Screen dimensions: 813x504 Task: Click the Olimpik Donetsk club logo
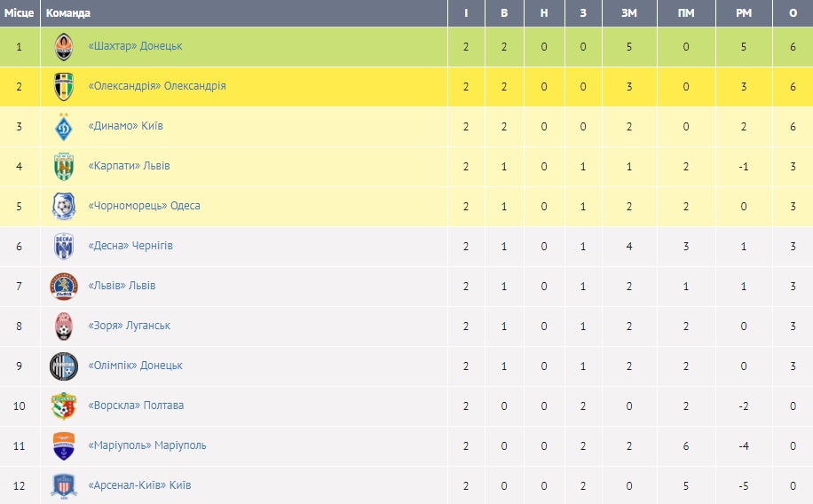(x=64, y=366)
